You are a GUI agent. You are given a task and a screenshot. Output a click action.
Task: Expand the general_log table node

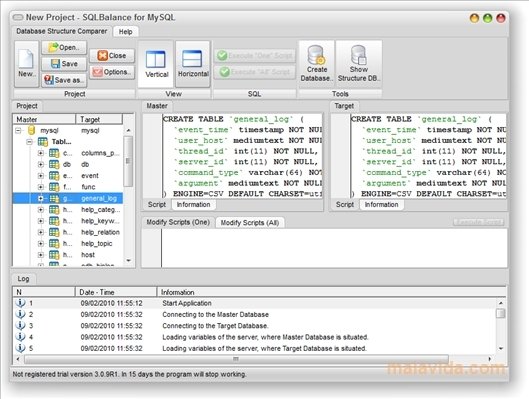coord(40,198)
